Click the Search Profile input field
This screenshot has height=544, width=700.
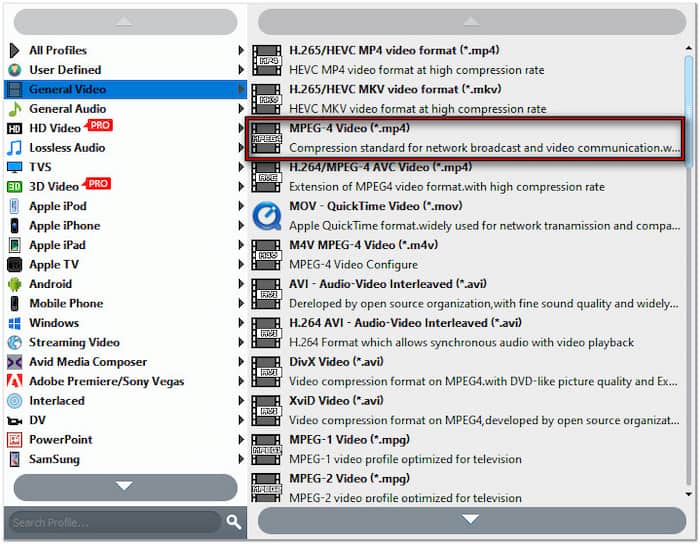tap(116, 522)
